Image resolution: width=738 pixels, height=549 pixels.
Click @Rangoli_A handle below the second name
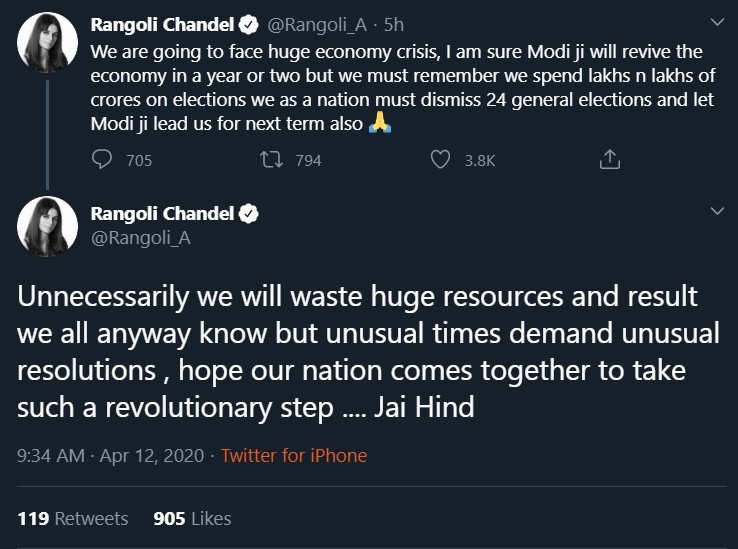pos(140,238)
